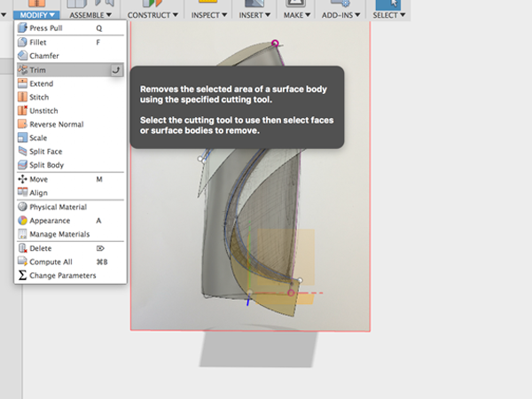Click the Scale icon

tap(22, 137)
